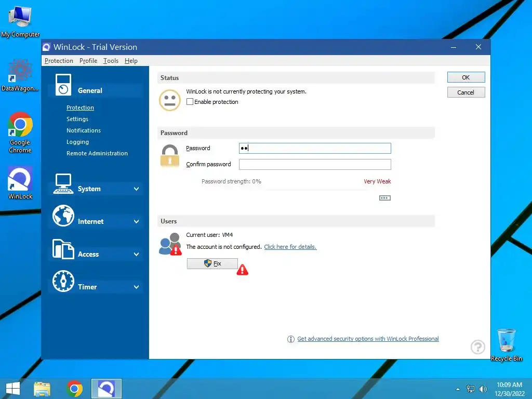Select Settings under General
This screenshot has height=399, width=532.
77,119
